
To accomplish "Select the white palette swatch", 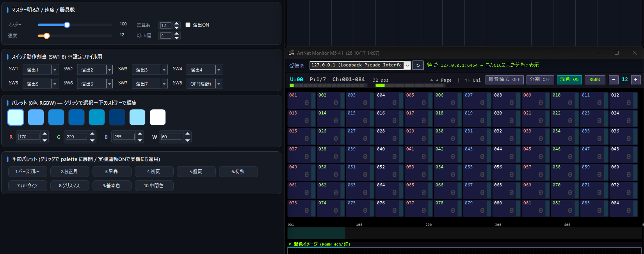I will click(158, 117).
